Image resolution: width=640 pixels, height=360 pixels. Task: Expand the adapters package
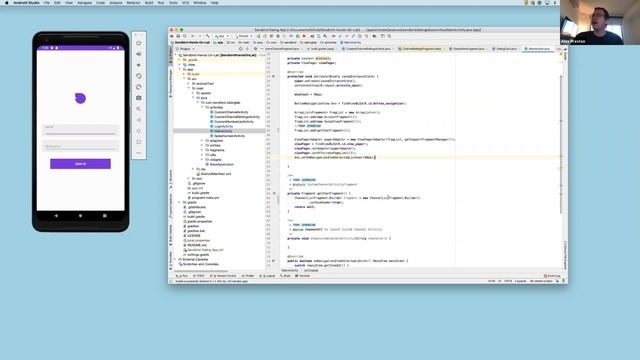[x=202, y=141]
